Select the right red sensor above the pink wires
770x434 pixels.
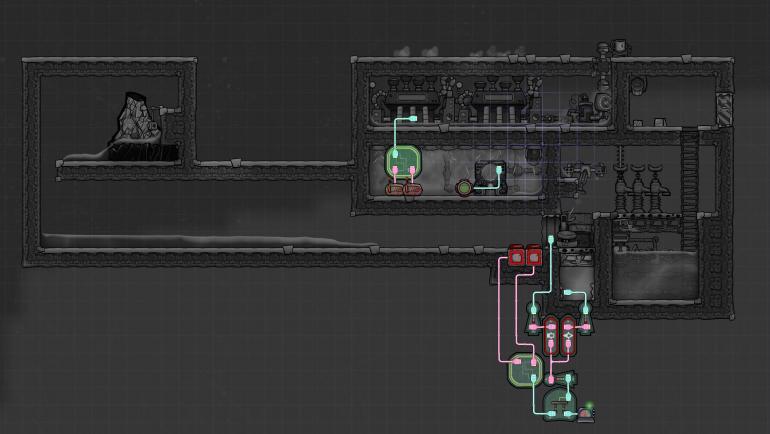pyautogui.click(x=534, y=256)
